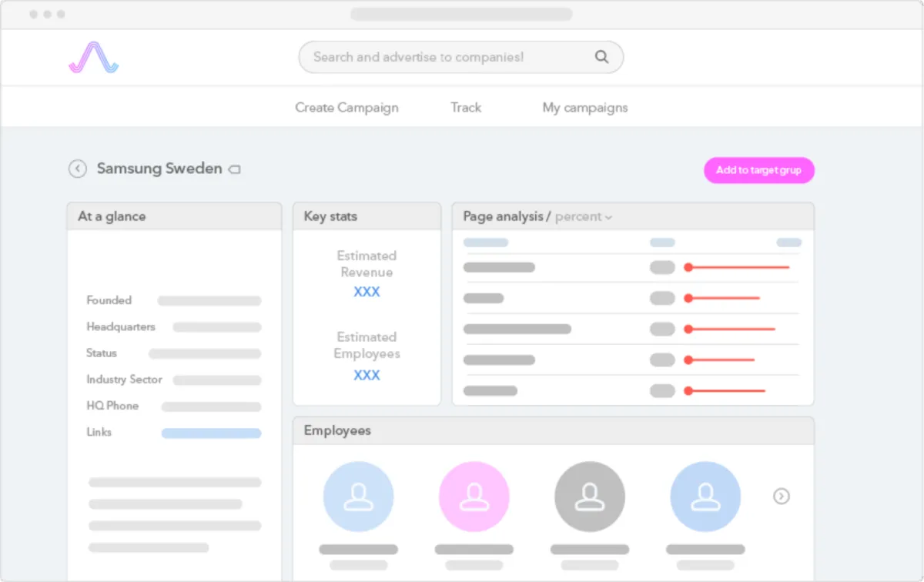Click the Estimated Revenue label
This screenshot has height=582, width=924.
point(367,264)
